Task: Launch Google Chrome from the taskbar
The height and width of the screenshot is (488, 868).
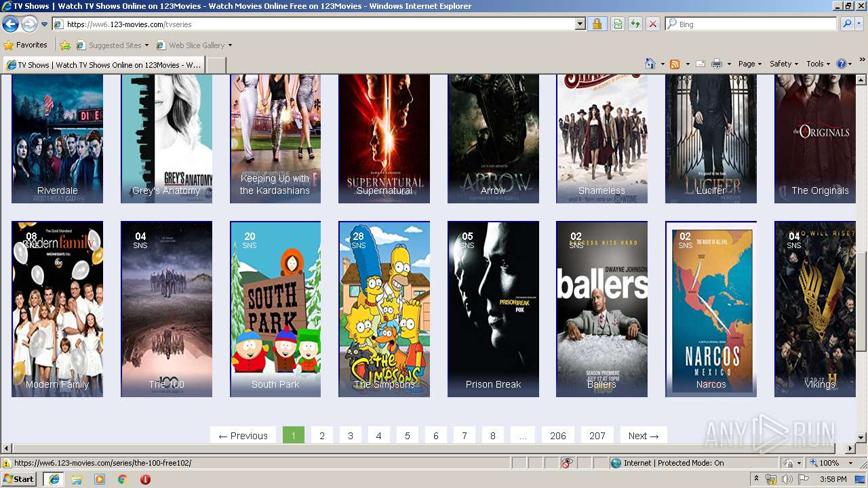Action: (122, 479)
